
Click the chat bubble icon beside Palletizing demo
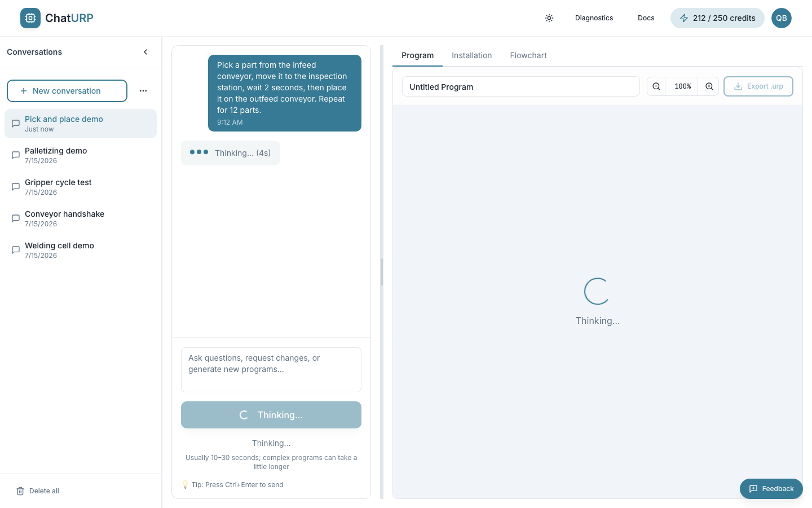[x=16, y=155]
